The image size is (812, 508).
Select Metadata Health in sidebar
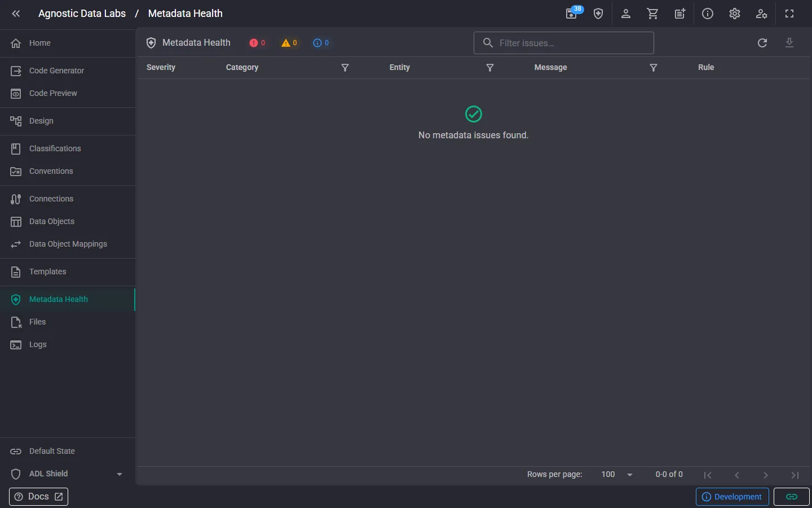(x=68, y=299)
